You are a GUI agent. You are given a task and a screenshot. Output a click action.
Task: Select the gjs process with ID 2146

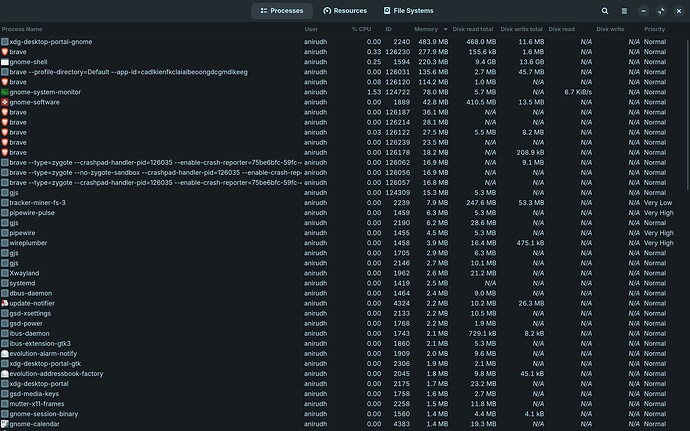pos(343,263)
